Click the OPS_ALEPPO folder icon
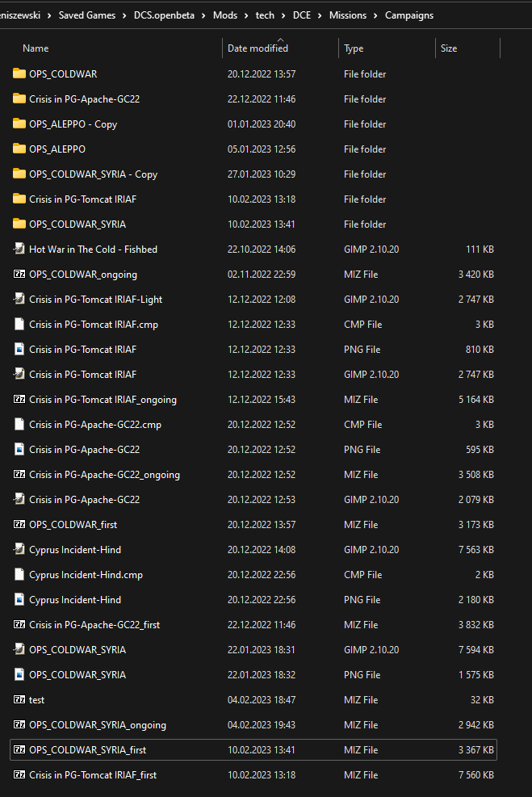The image size is (532, 797). click(19, 149)
